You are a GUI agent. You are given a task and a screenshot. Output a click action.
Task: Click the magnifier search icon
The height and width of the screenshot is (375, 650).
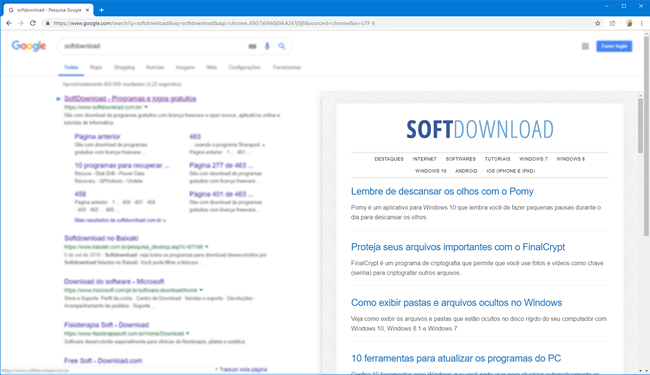(x=282, y=46)
